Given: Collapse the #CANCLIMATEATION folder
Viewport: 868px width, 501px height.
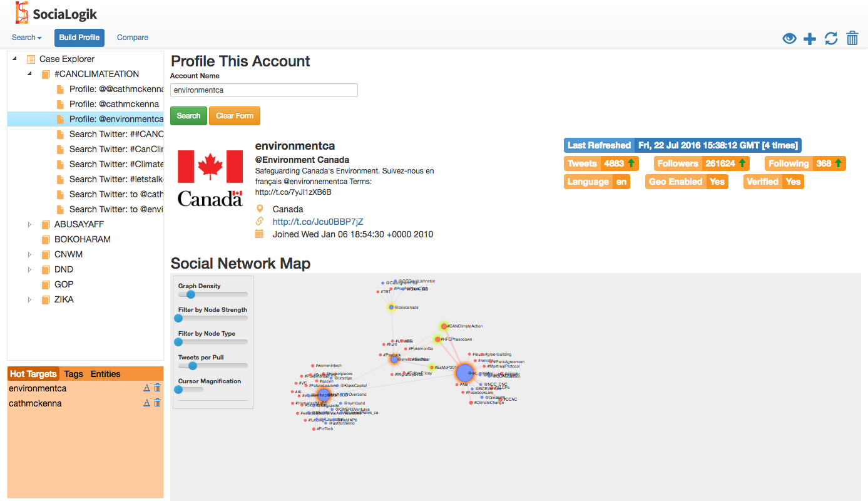Looking at the screenshot, I should (29, 74).
